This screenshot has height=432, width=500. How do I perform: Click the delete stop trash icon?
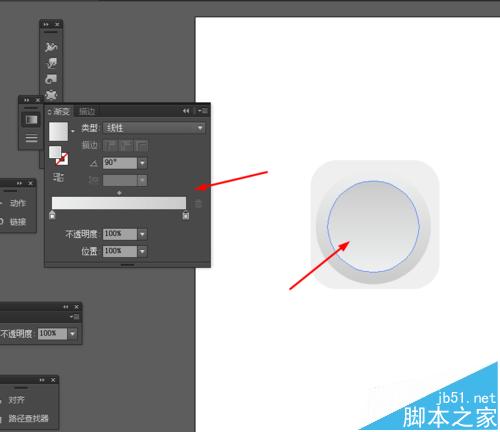[x=198, y=204]
